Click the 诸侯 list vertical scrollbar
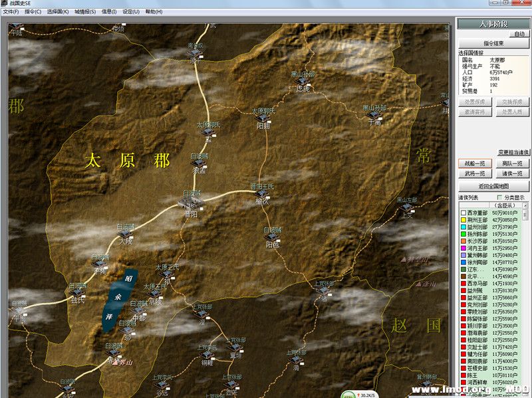The height and width of the screenshot is (398, 532). coord(526,299)
